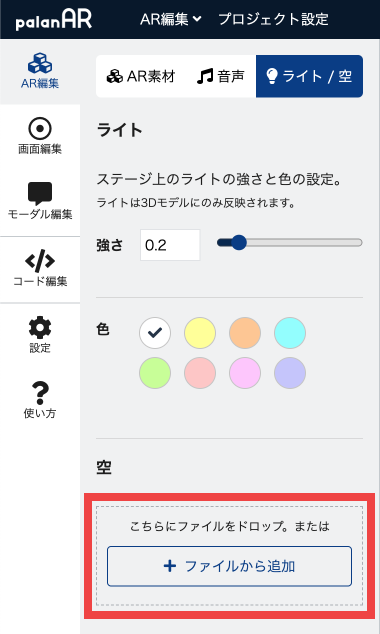Choose the yellow light color swatch

click(200, 333)
